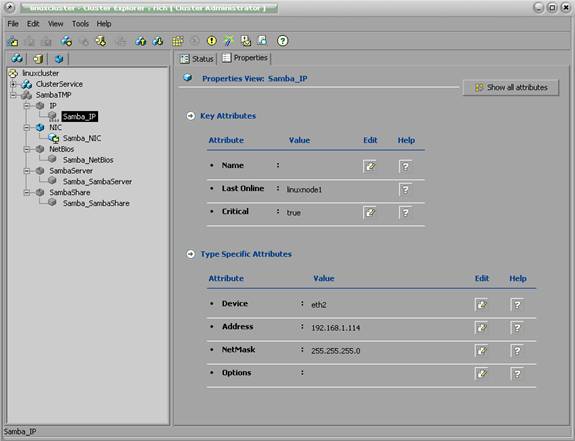The width and height of the screenshot is (575, 441).
Task: Collapse the Type Specific Attributes section arrow
Action: click(x=190, y=254)
